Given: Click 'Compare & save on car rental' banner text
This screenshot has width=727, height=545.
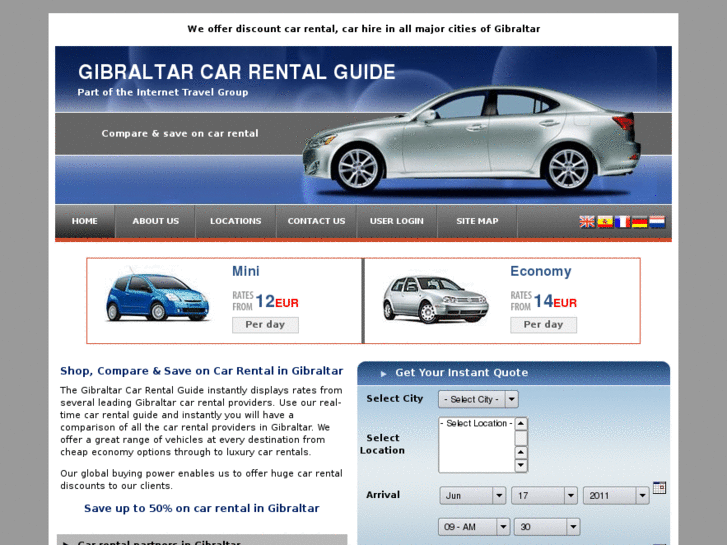Looking at the screenshot, I should tap(180, 134).
